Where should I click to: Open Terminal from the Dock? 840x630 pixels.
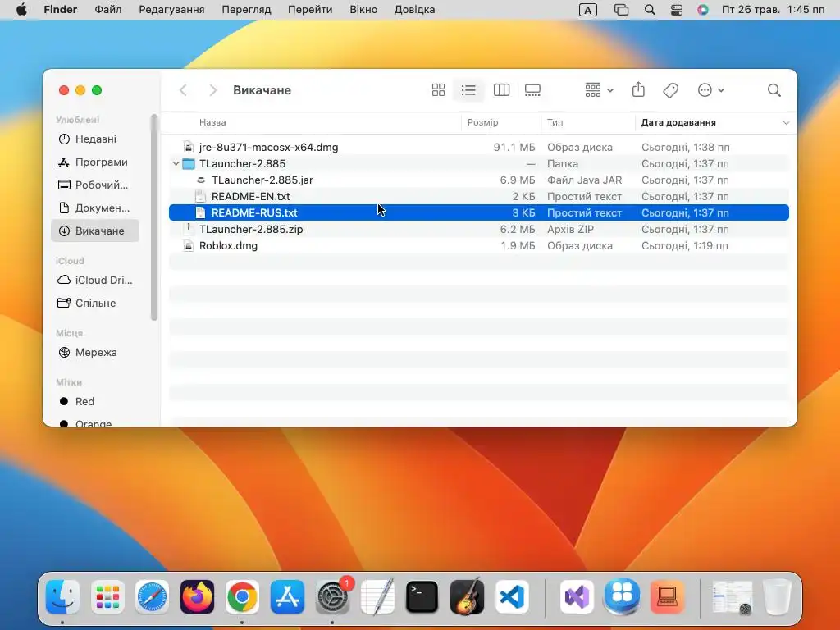point(422,596)
